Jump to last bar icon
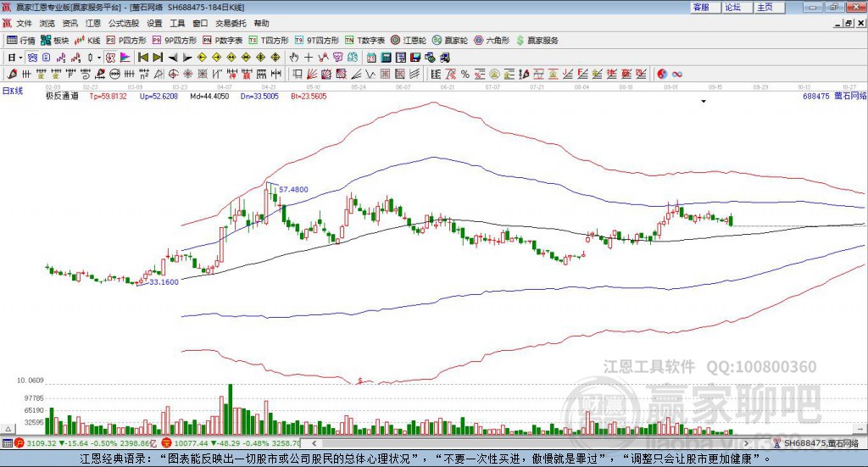The image size is (868, 467). pos(158,58)
